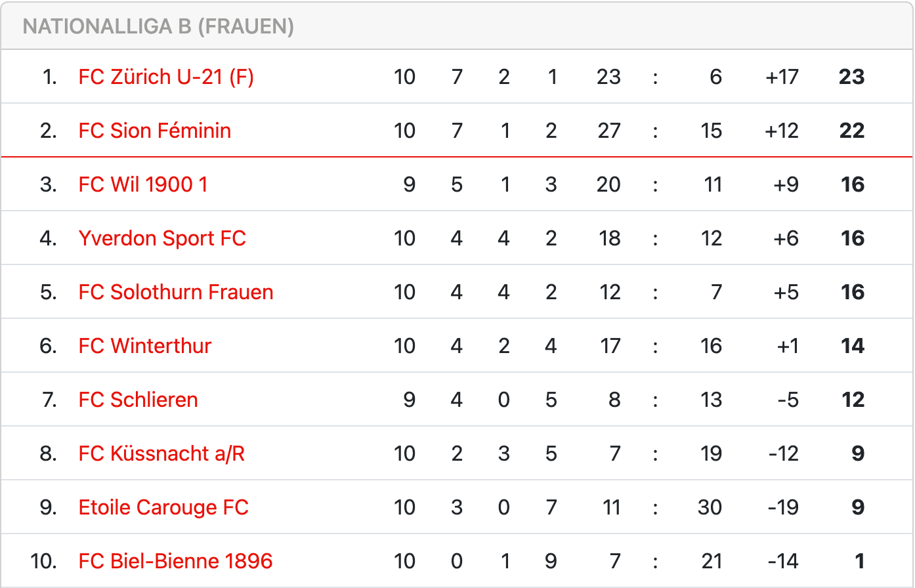The height and width of the screenshot is (588, 915).
Task: Click the 23 points total for FC Zürich
Action: pos(852,77)
